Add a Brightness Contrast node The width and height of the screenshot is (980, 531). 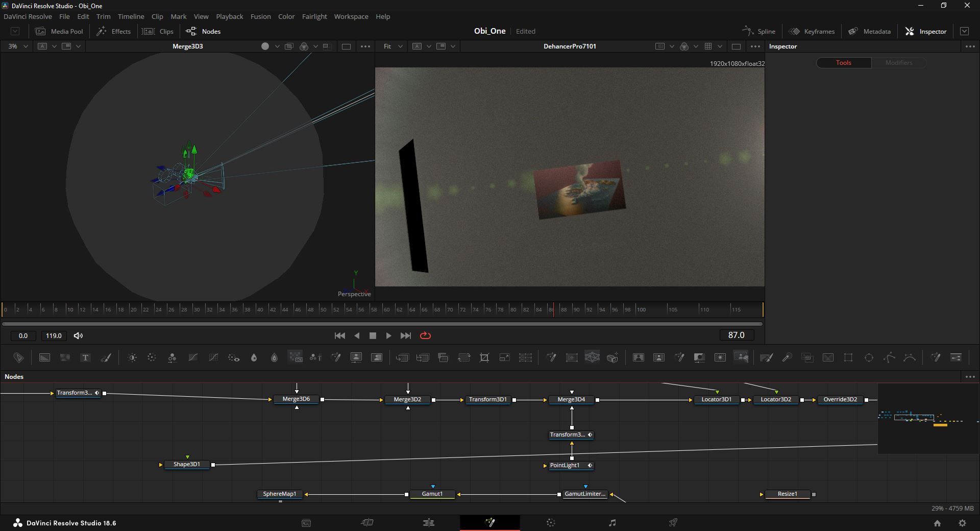tap(132, 358)
